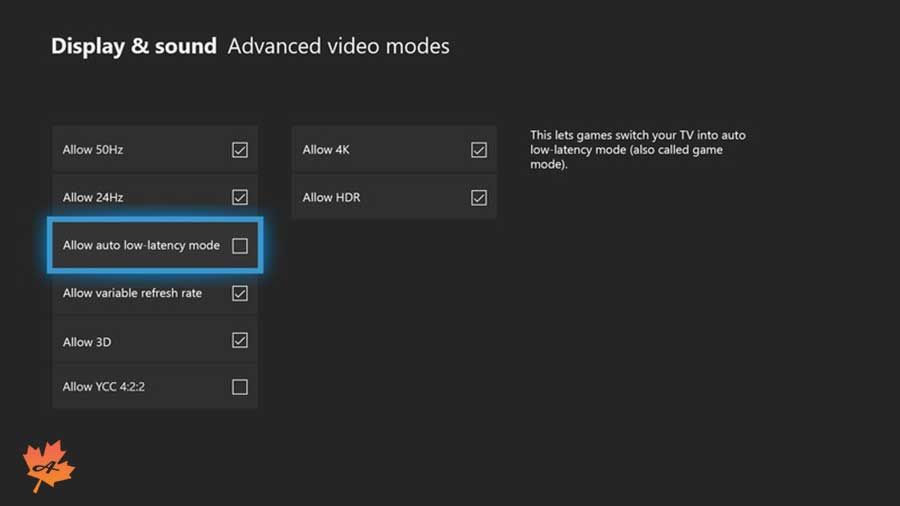
Task: Select the Display & sound heading
Action: tap(134, 46)
